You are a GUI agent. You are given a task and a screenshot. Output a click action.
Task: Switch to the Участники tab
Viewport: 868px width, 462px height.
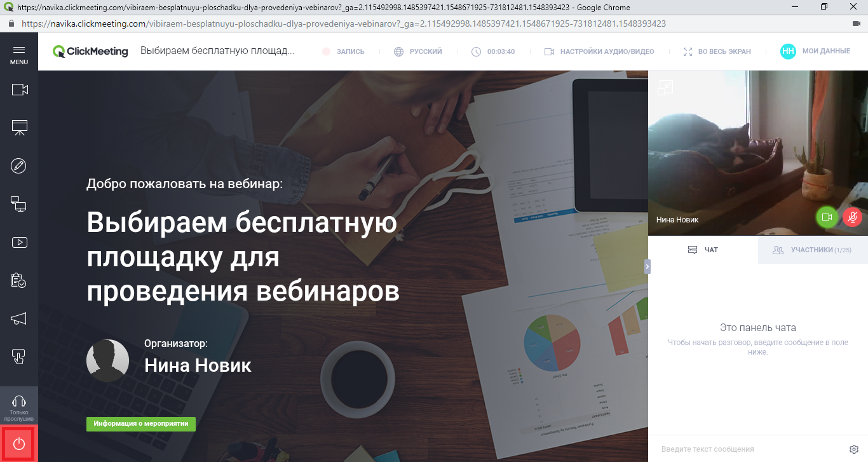click(x=813, y=250)
